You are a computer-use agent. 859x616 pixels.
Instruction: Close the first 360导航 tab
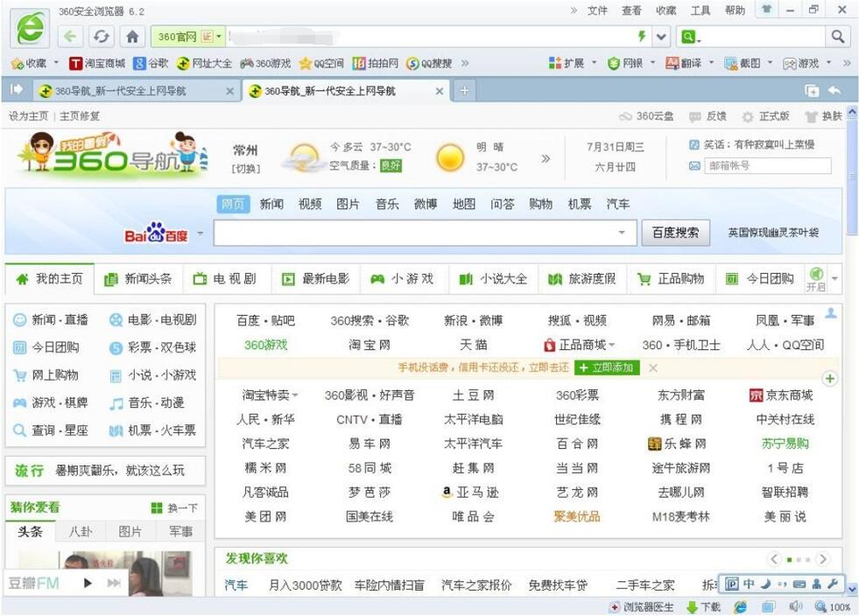[230, 92]
